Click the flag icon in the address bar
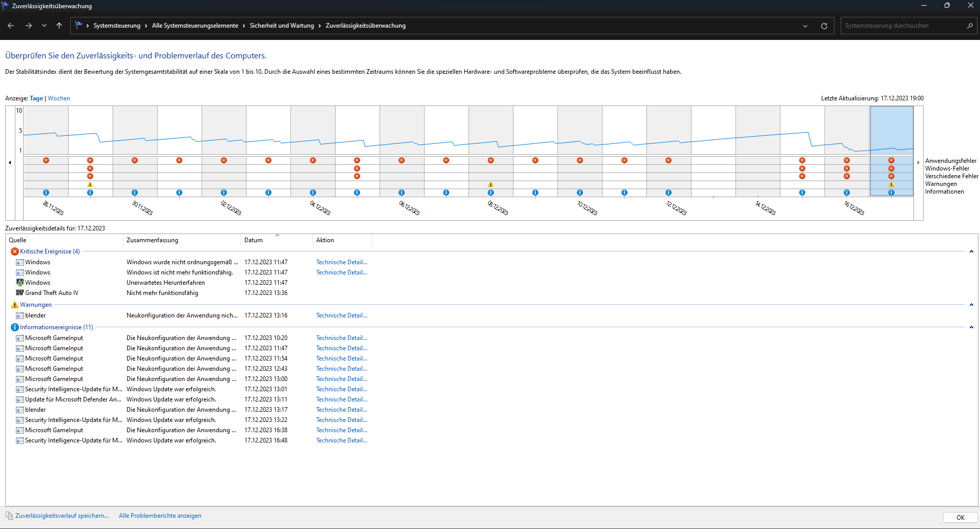This screenshot has height=529, width=980. click(x=78, y=25)
